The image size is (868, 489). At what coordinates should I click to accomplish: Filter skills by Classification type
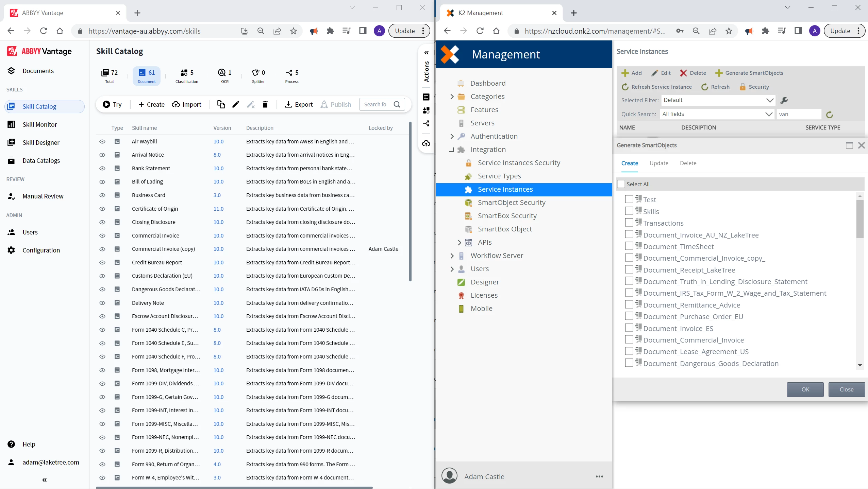tap(187, 76)
